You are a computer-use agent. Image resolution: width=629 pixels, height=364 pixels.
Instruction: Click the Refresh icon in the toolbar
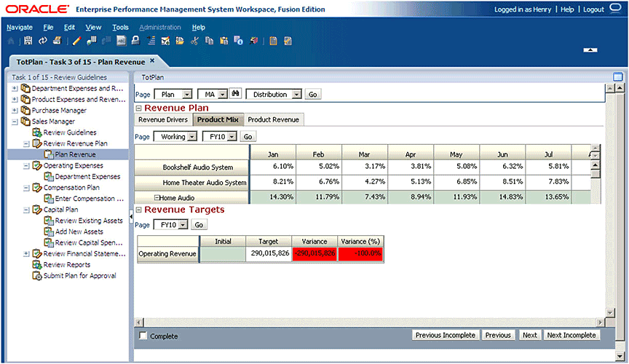(43, 41)
